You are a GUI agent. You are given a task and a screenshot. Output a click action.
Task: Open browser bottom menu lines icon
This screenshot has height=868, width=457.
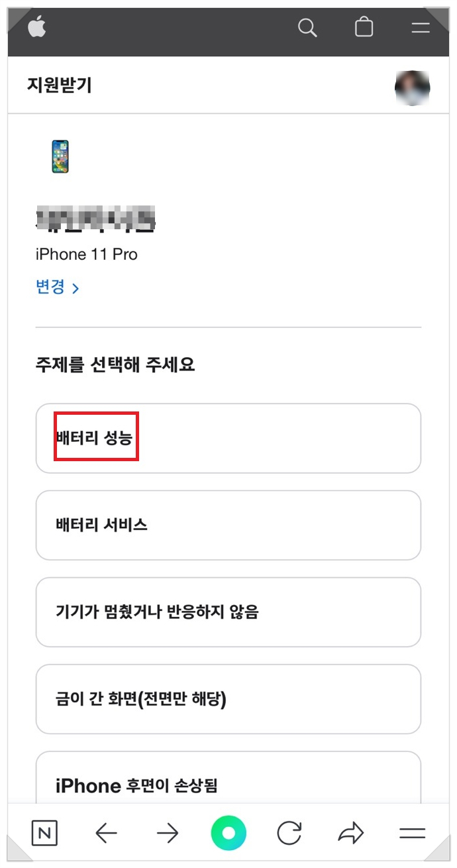point(412,833)
